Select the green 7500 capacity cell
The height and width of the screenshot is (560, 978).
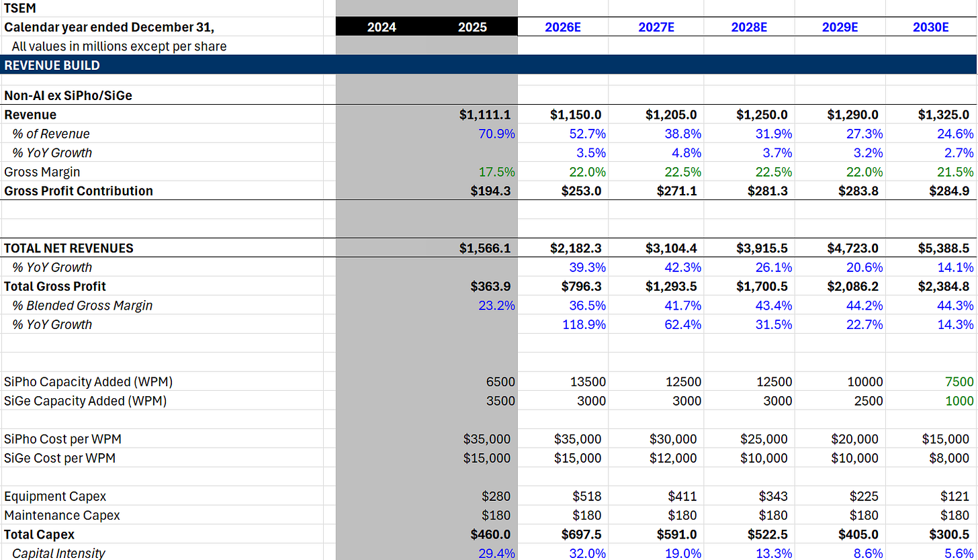(960, 381)
